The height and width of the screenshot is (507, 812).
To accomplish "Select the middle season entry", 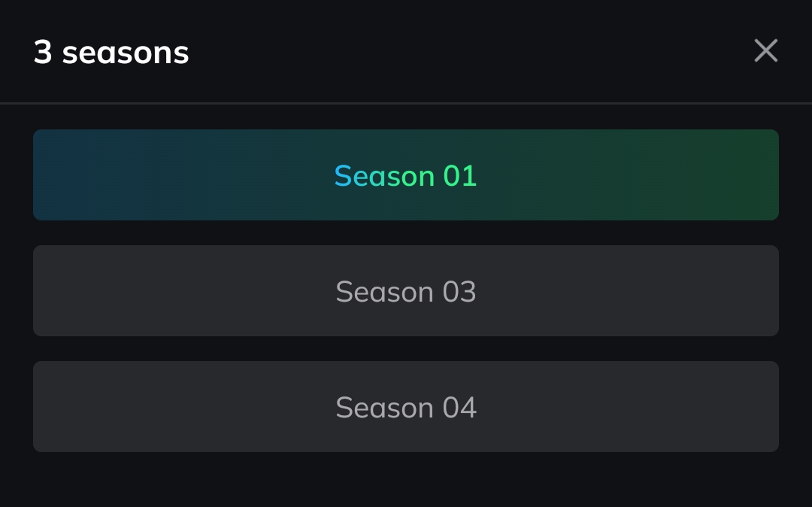I will pyautogui.click(x=406, y=291).
